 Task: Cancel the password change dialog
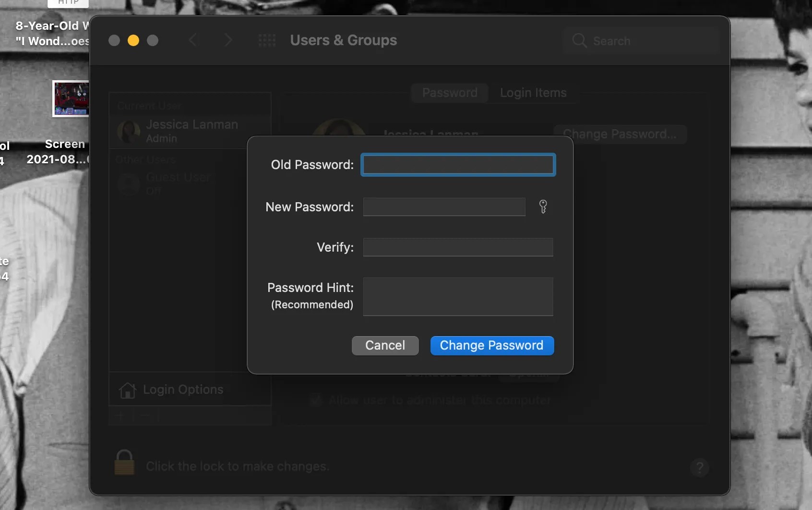pos(385,345)
